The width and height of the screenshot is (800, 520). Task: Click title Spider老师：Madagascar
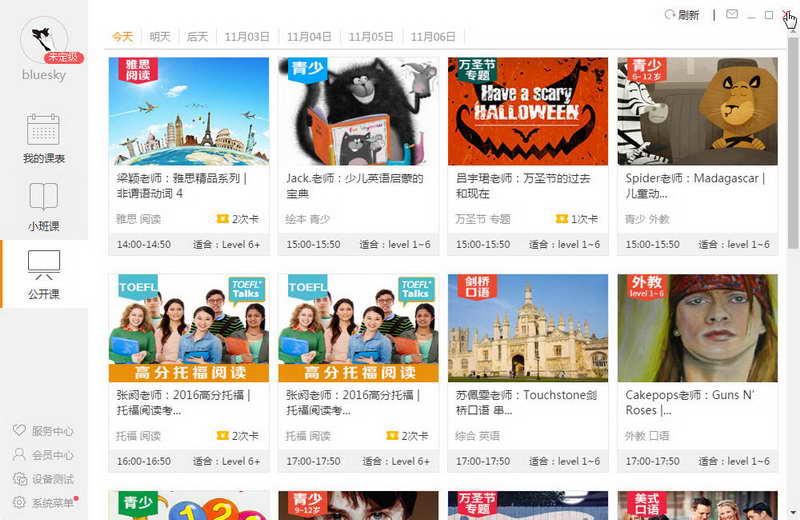click(x=695, y=186)
